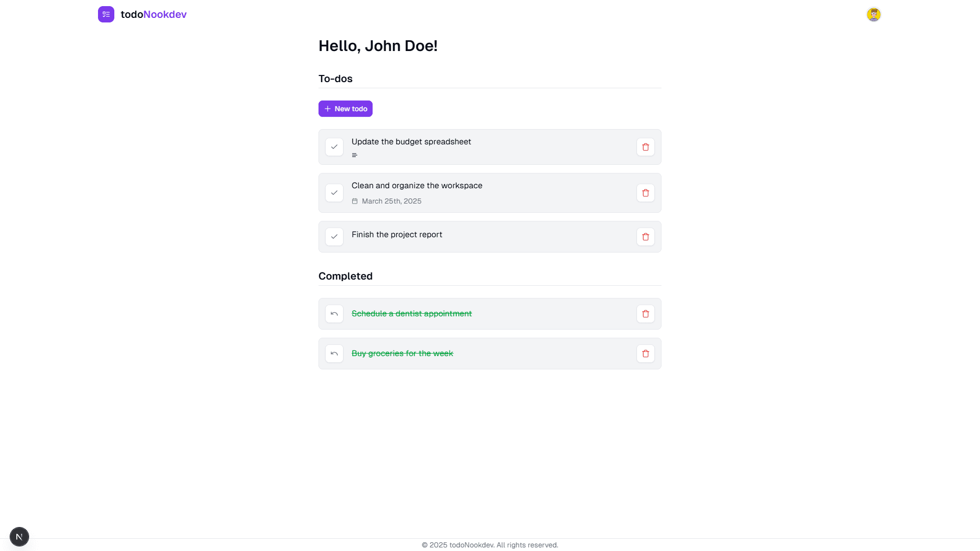Click the plus icon on the New todo button

pyautogui.click(x=328, y=109)
